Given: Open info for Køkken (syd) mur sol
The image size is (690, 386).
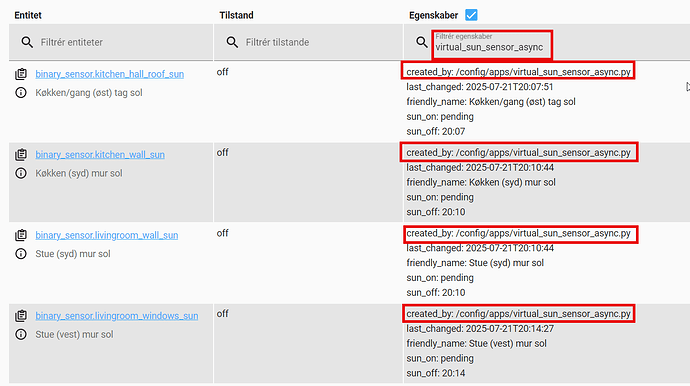Looking at the screenshot, I should click(x=21, y=173).
